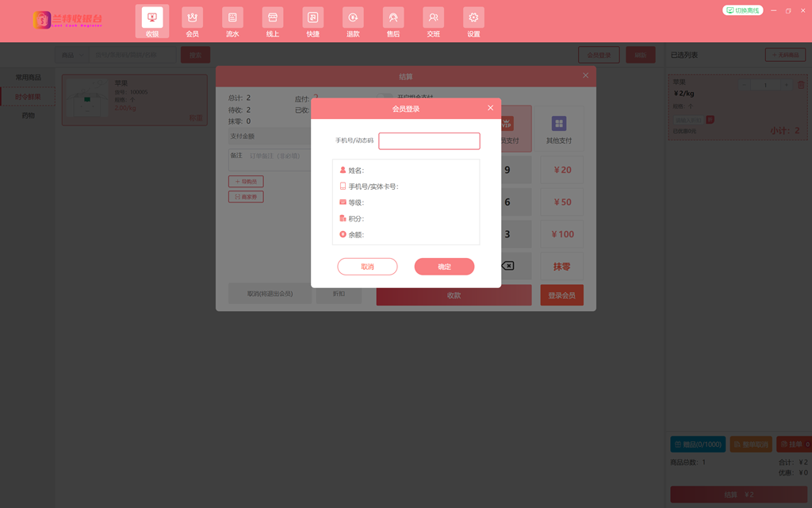The width and height of the screenshot is (812, 508).
Task: Open the 退款 (Refund) icon
Action: coord(353,18)
